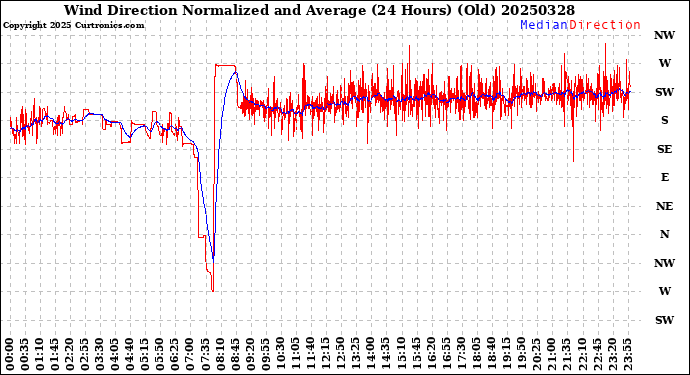The height and width of the screenshot is (375, 690).
Task: Click the '04:05' time axis label
Action: tap(114, 354)
